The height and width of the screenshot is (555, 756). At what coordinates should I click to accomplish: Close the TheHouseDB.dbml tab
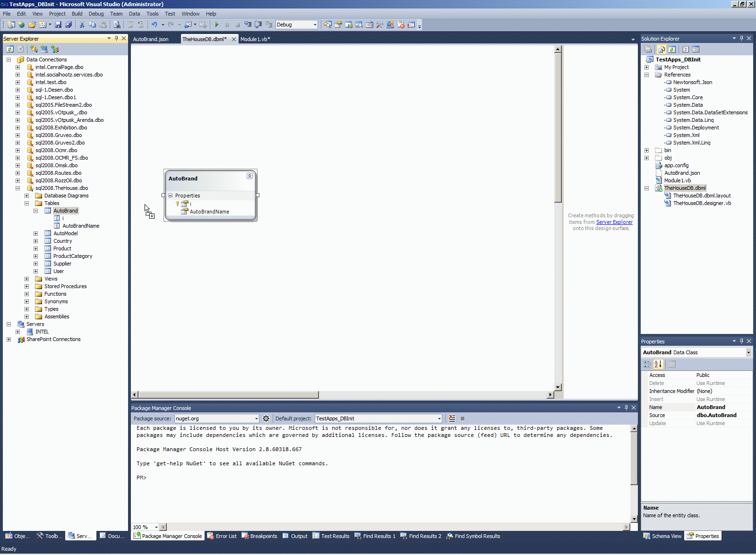[233, 39]
